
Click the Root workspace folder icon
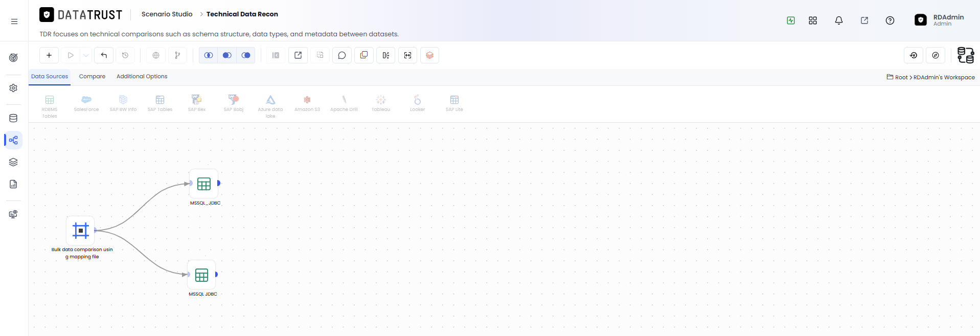click(x=890, y=77)
